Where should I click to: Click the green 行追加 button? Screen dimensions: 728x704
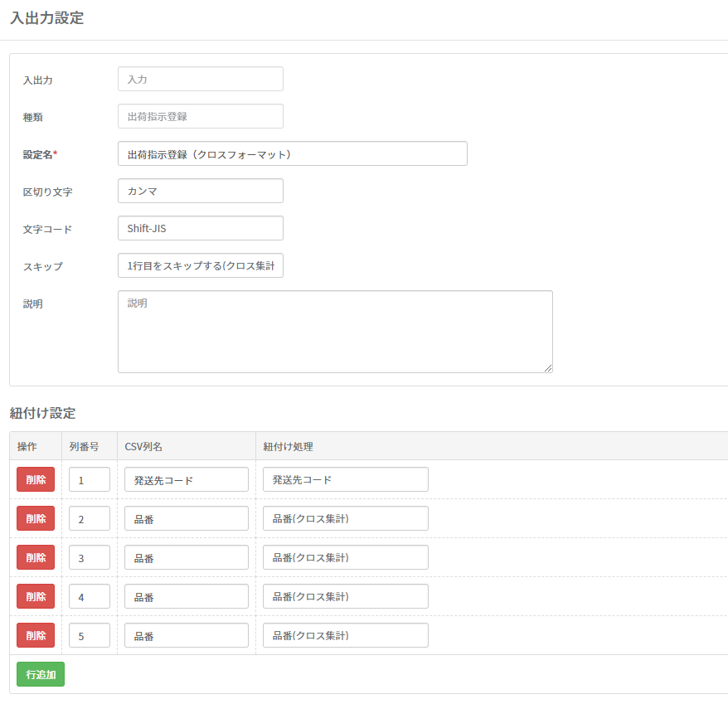click(x=41, y=674)
